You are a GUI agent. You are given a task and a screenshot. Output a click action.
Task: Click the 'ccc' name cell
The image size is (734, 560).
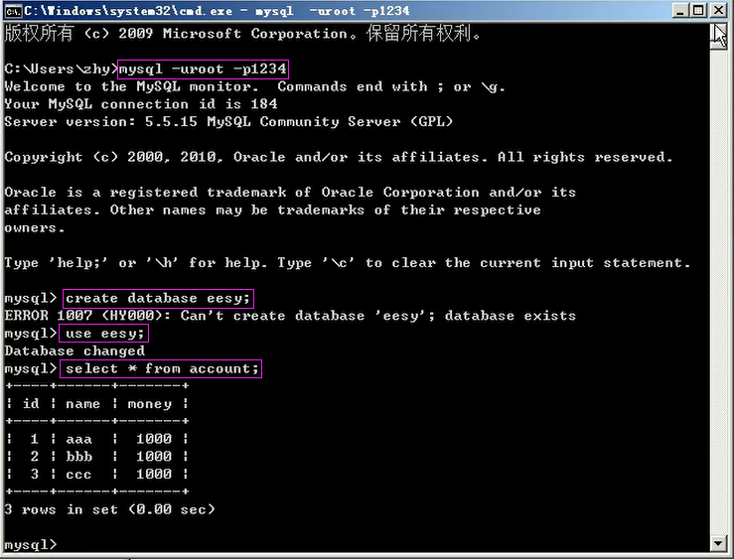[x=78, y=475]
